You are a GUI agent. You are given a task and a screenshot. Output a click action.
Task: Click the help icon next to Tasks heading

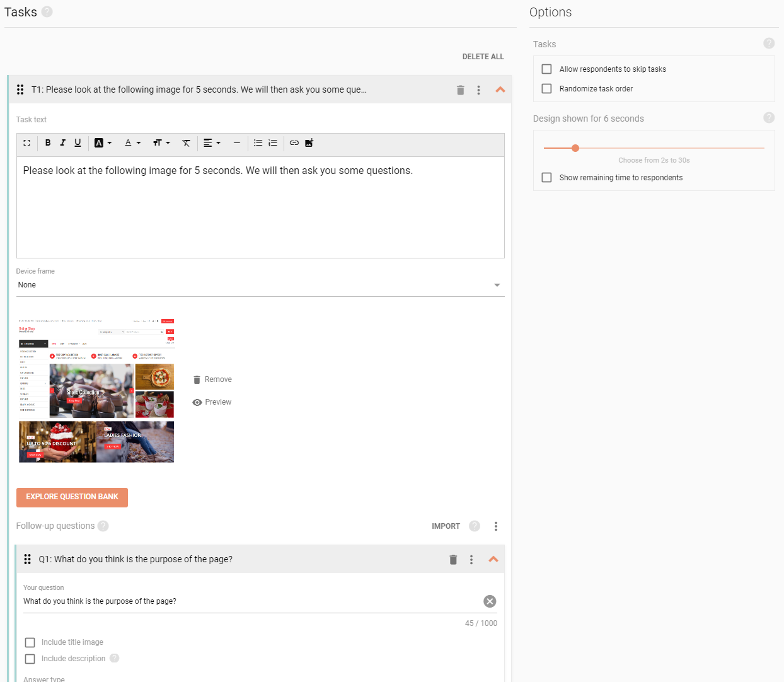point(47,12)
